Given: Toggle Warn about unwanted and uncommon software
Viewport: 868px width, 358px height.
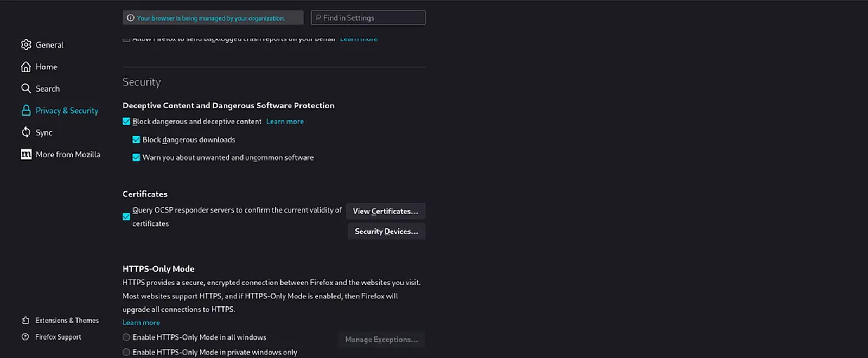Looking at the screenshot, I should tap(136, 157).
